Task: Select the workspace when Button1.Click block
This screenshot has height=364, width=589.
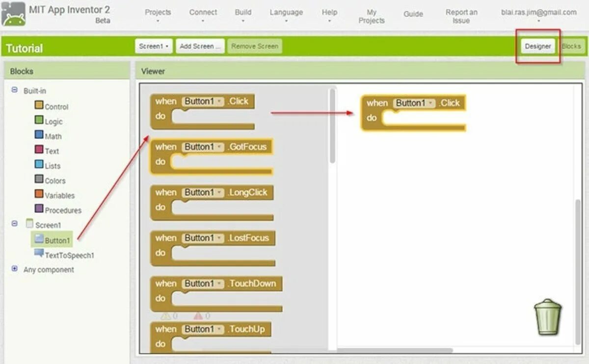Action: click(x=413, y=113)
